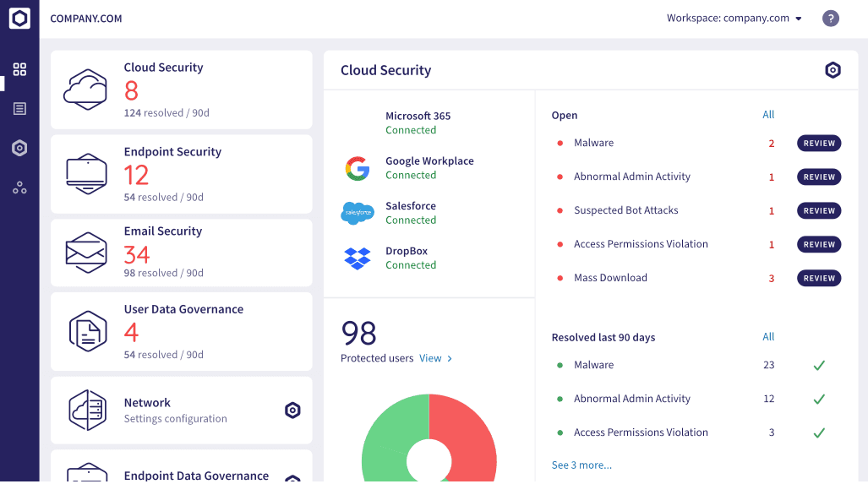Open the Workspace company.com dropdown
Image resolution: width=868 pixels, height=484 pixels.
(x=734, y=19)
